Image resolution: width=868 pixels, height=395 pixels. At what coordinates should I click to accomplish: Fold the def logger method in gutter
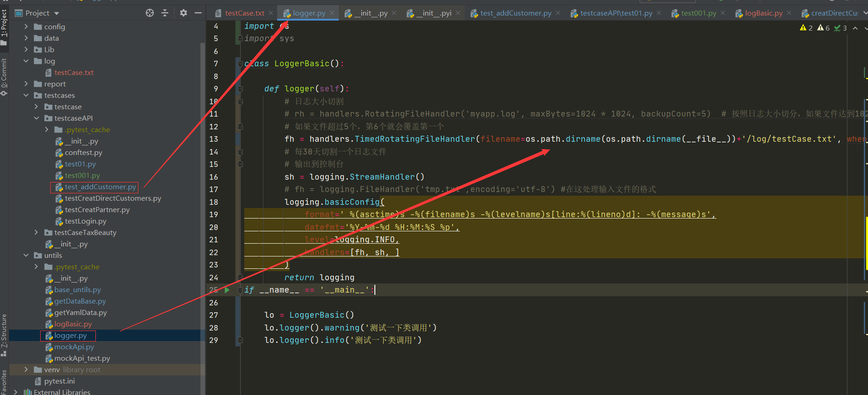click(240, 89)
